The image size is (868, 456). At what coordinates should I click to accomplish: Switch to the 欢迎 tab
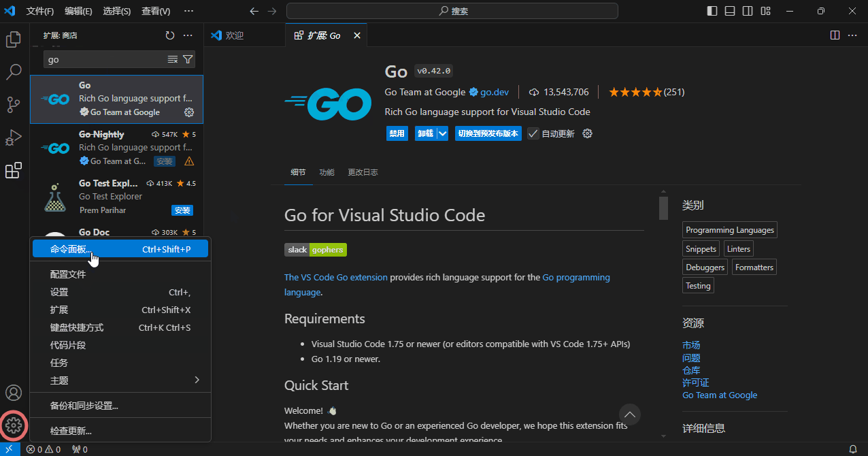(235, 35)
